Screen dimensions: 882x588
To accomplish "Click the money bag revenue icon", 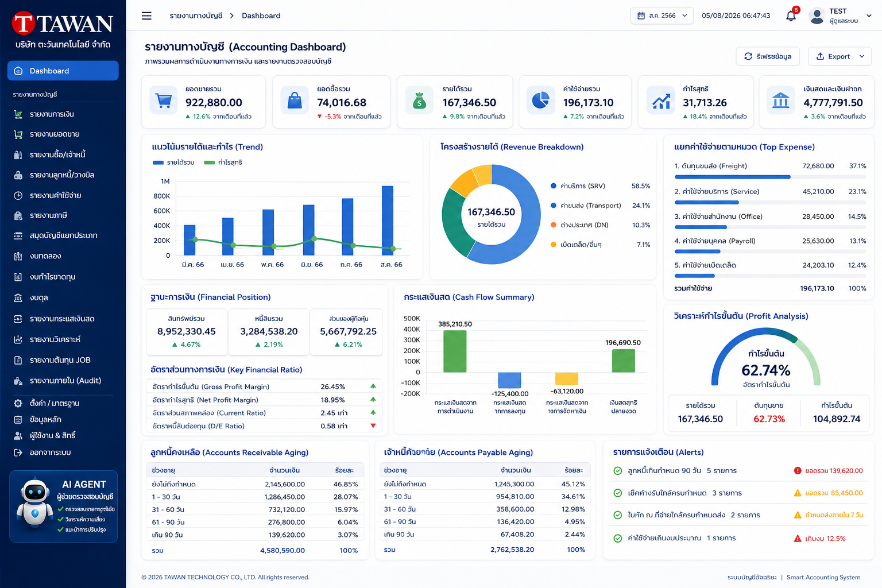I will (419, 101).
